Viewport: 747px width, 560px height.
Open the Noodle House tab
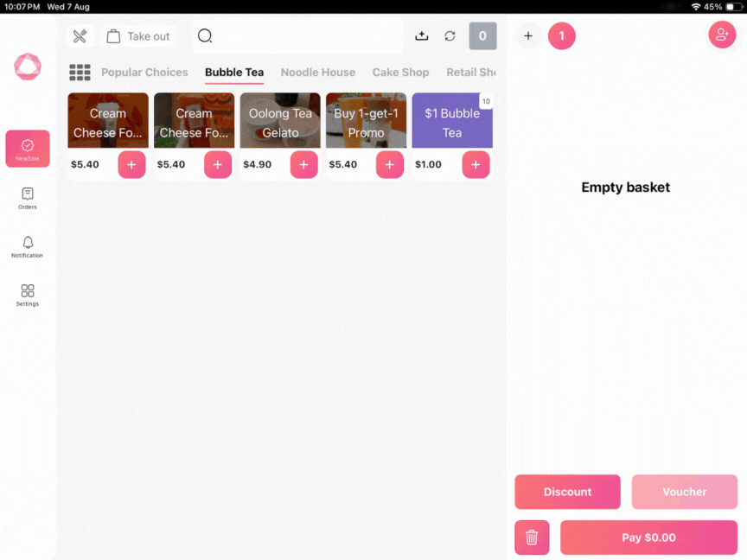tap(317, 73)
